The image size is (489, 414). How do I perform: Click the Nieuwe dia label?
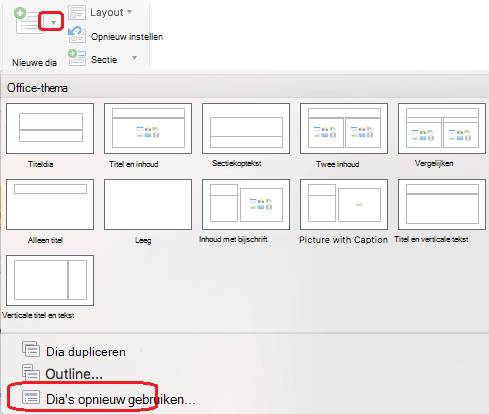coord(34,63)
